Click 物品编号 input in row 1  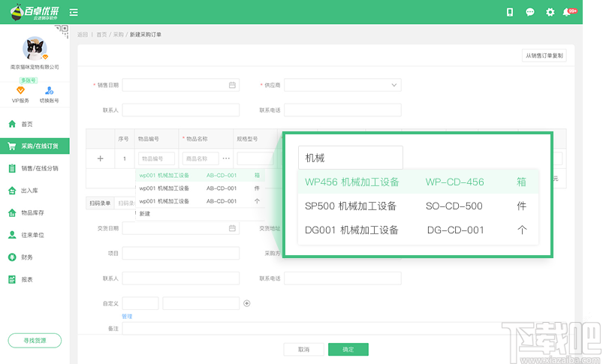[156, 158]
